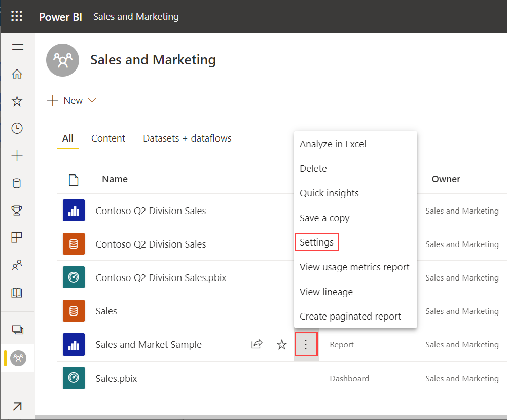Open the Power BI Home page

point(17,74)
